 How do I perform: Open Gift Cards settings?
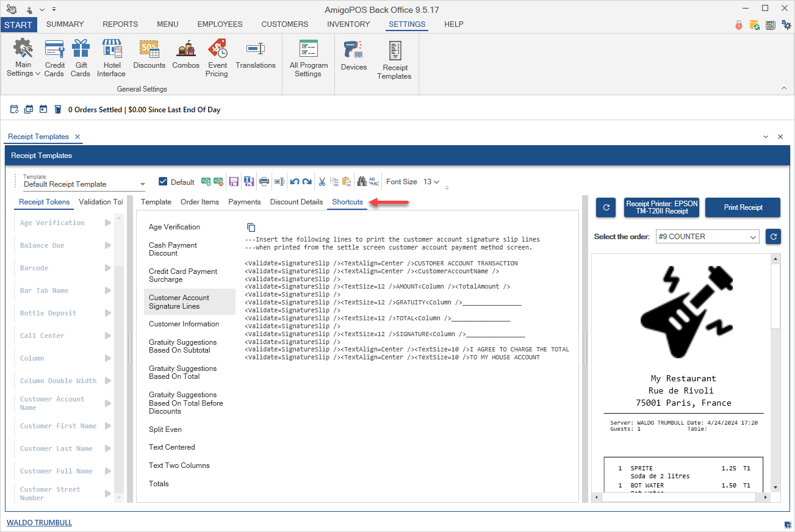tap(81, 58)
